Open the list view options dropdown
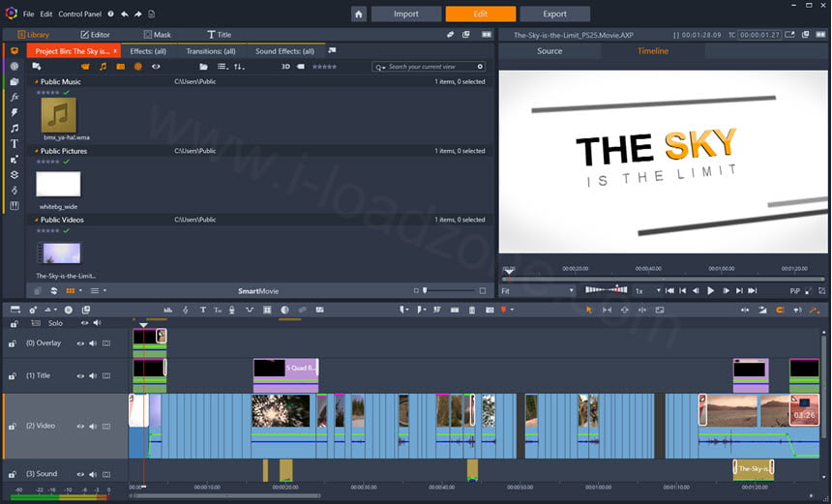This screenshot has height=504, width=832. point(104,291)
